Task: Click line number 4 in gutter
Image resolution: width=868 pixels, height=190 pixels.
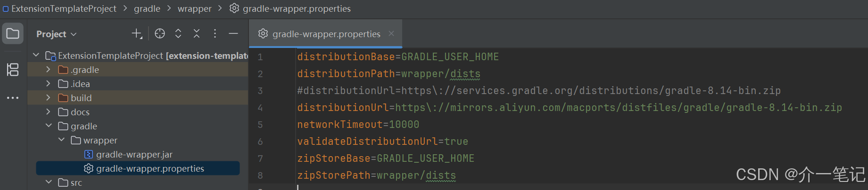Action: coord(260,108)
